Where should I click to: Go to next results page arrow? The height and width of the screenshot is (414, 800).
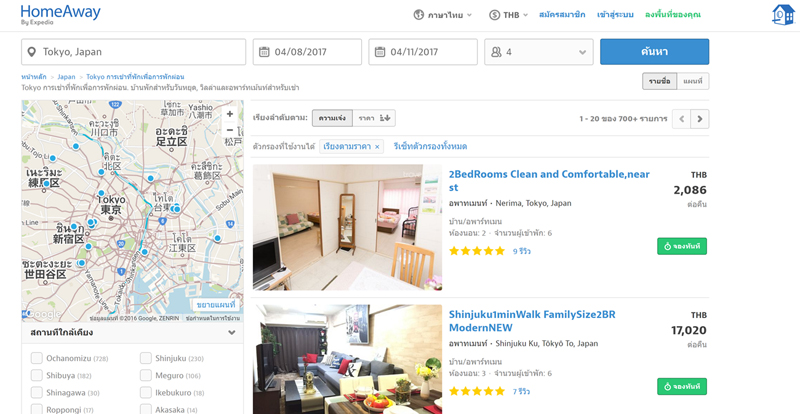point(700,119)
